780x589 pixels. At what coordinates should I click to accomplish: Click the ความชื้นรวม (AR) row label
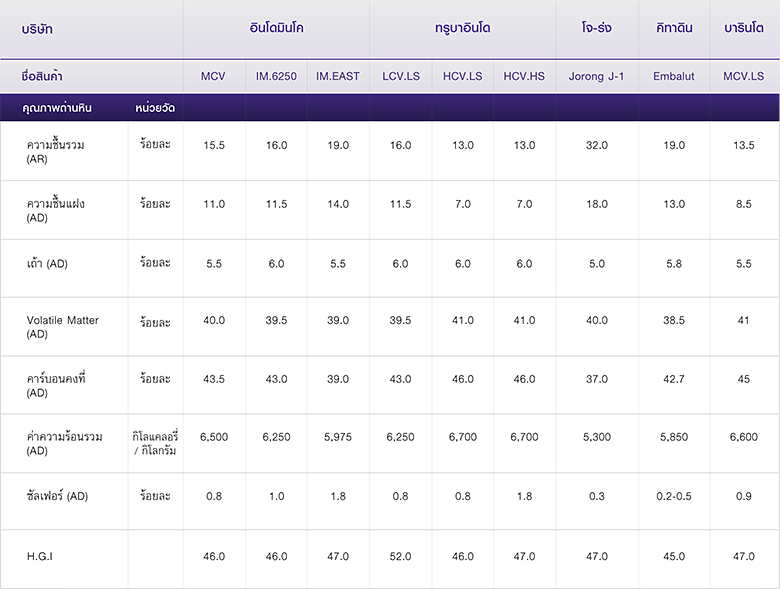point(56,152)
